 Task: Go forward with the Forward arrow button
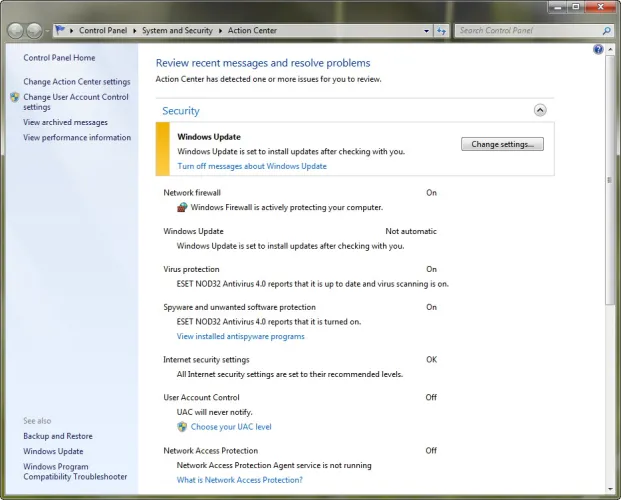pyautogui.click(x=34, y=31)
